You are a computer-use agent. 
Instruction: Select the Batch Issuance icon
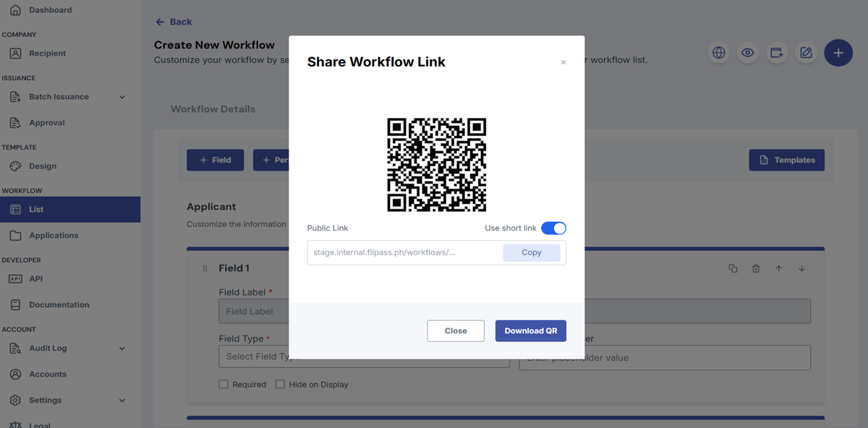point(15,97)
